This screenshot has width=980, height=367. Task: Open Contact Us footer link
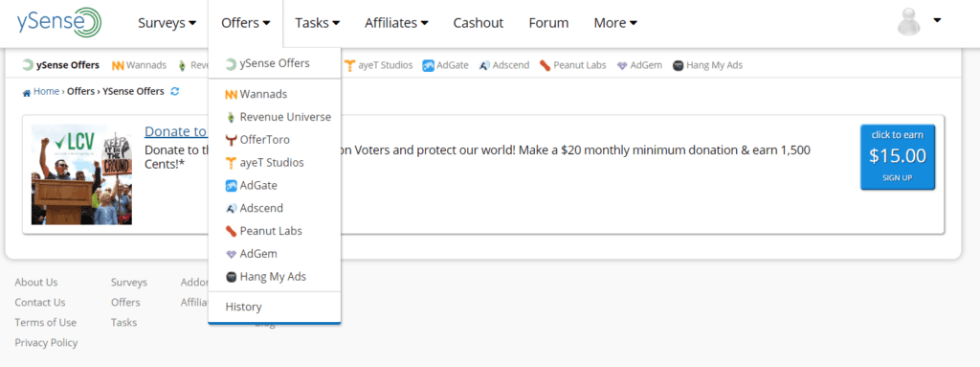[40, 303]
